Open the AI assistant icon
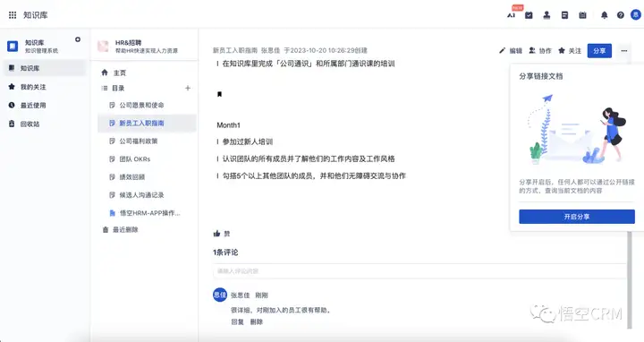The width and height of the screenshot is (644, 342). coord(511,15)
